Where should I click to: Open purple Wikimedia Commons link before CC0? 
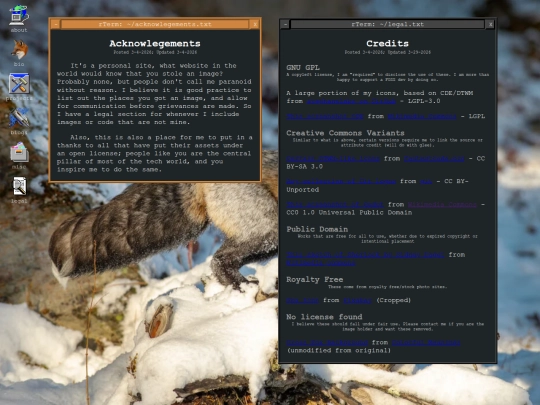click(x=442, y=205)
